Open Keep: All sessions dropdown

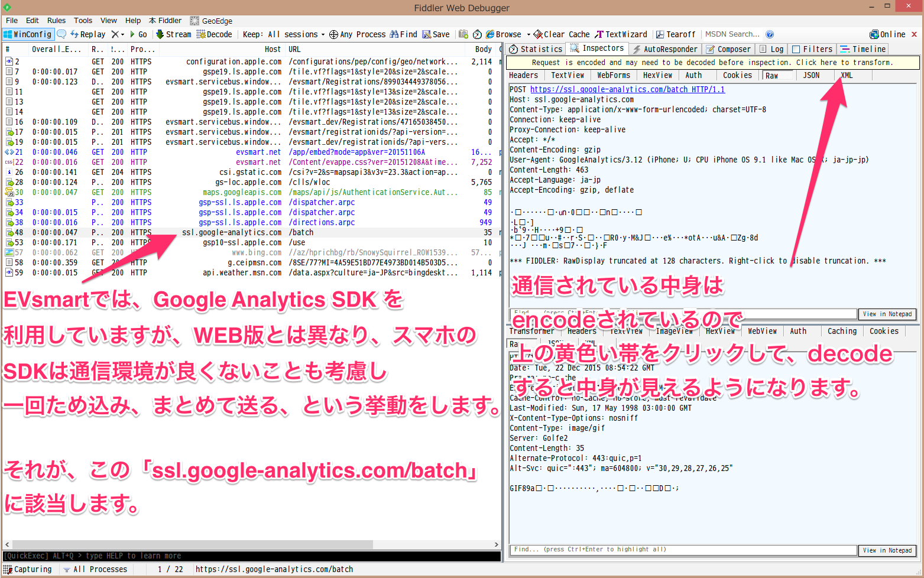click(284, 34)
